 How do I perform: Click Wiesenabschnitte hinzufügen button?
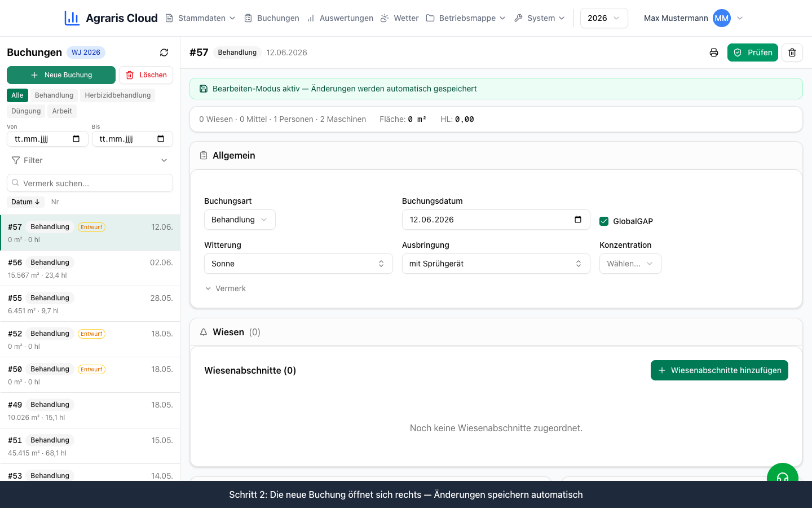tap(720, 370)
